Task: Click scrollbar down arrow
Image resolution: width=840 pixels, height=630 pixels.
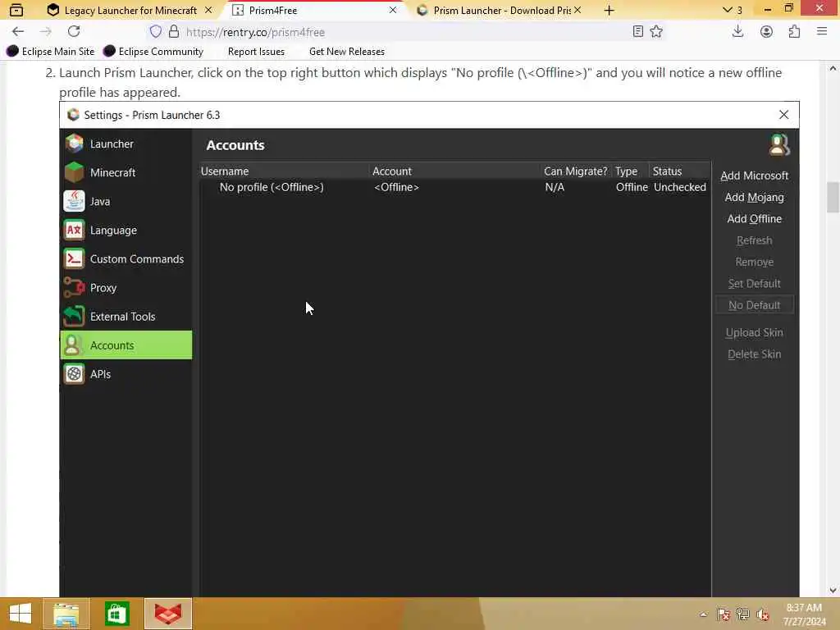Action: click(833, 591)
